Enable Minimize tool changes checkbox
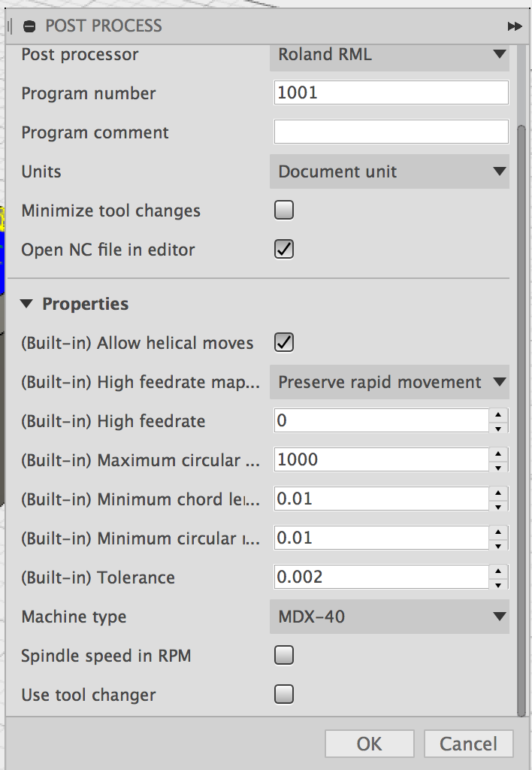 click(284, 211)
